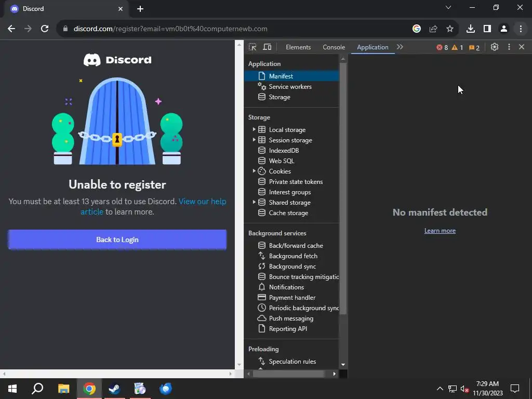The height and width of the screenshot is (399, 532).
Task: Open DevTools settings gear
Action: (x=495, y=47)
